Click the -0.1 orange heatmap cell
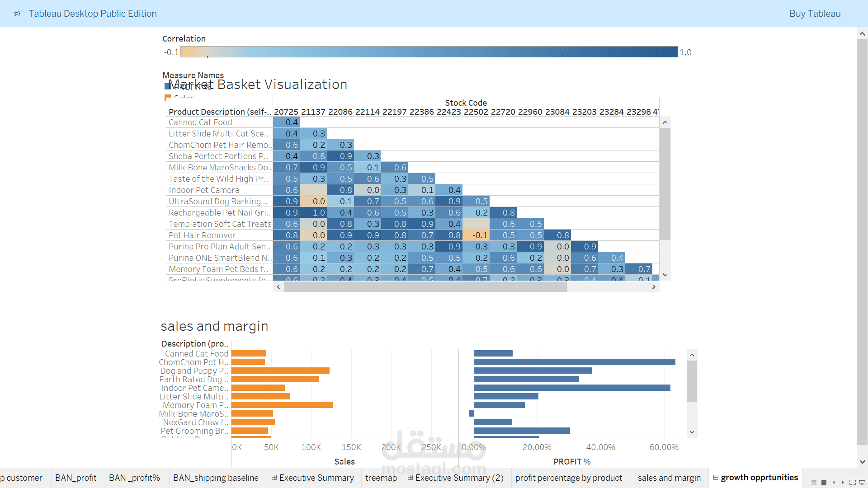The height and width of the screenshot is (488, 868). pos(476,235)
